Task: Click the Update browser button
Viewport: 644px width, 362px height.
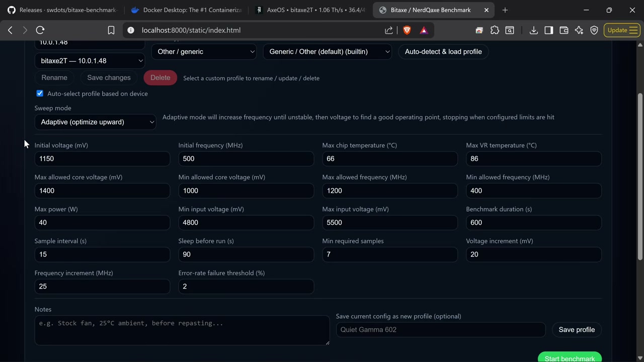Action: click(x=622, y=30)
